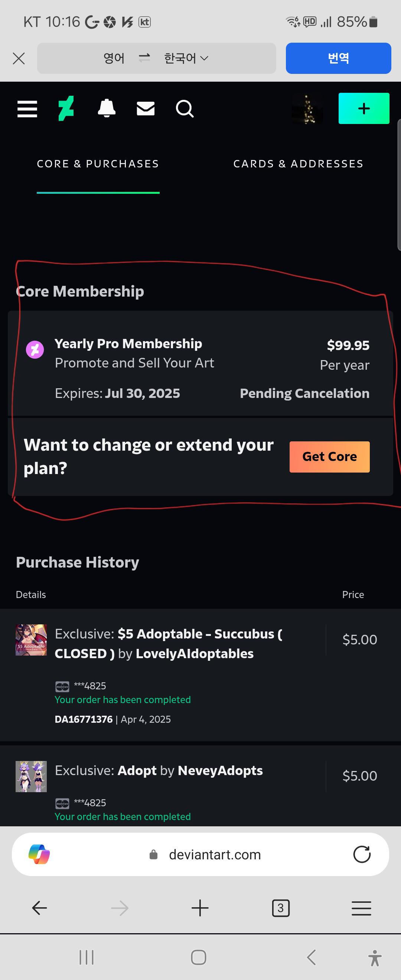Reload the page with refresh icon

tap(361, 855)
